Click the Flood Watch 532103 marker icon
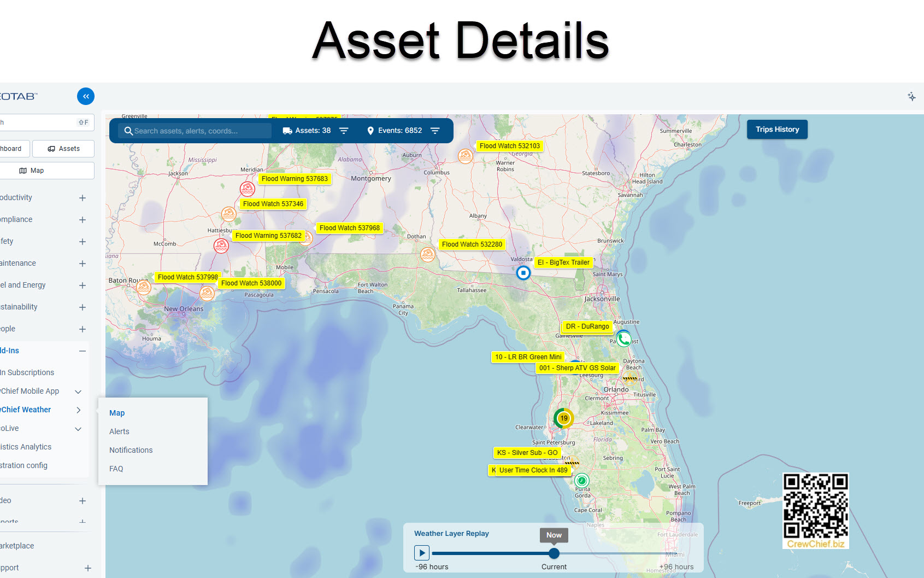This screenshot has height=578, width=924. [x=466, y=156]
